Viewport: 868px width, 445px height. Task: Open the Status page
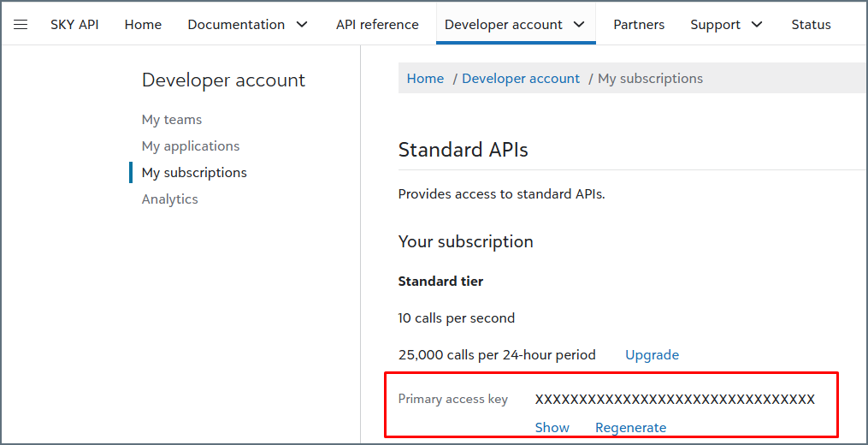coord(811,24)
